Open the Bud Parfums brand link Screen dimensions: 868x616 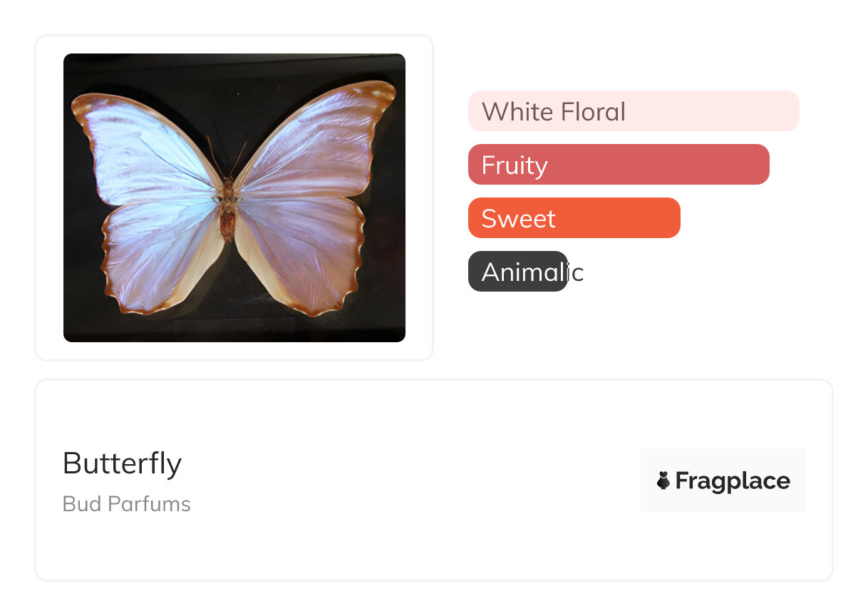click(x=127, y=504)
